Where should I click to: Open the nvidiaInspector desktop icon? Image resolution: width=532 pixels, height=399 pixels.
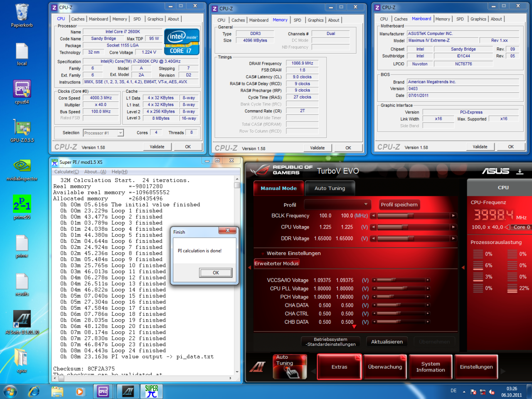click(x=22, y=169)
